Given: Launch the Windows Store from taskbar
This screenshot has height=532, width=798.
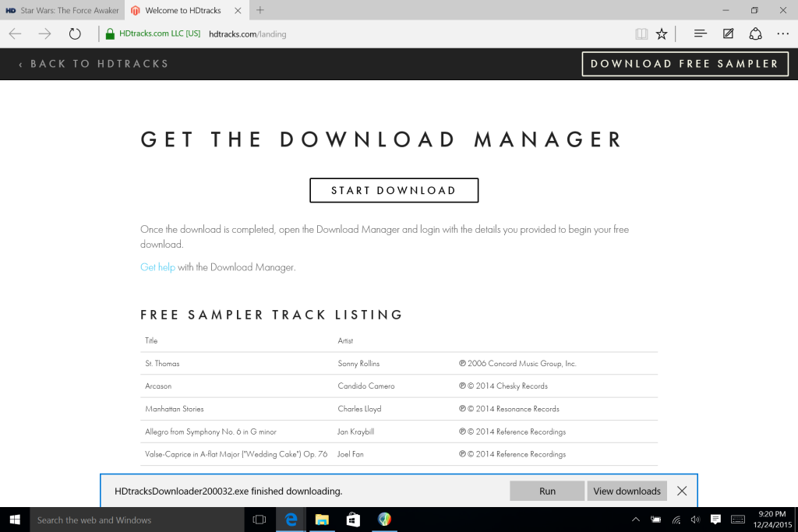Looking at the screenshot, I should [353, 520].
